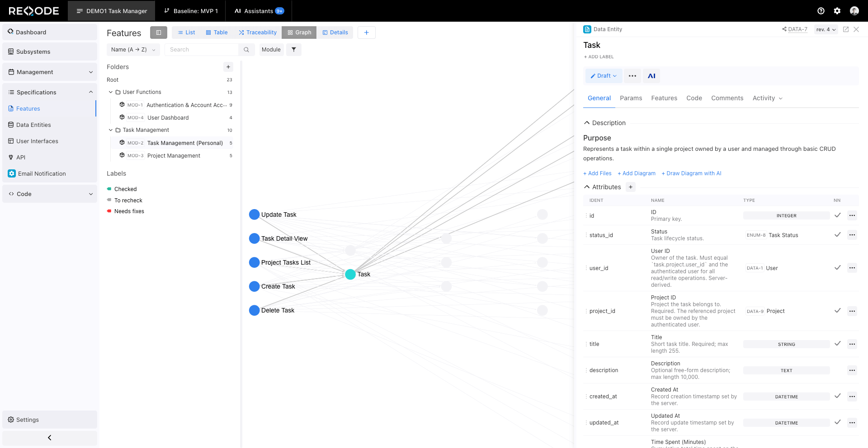Click the ADD LABEL link
Image resolution: width=868 pixels, height=448 pixels.
click(599, 57)
